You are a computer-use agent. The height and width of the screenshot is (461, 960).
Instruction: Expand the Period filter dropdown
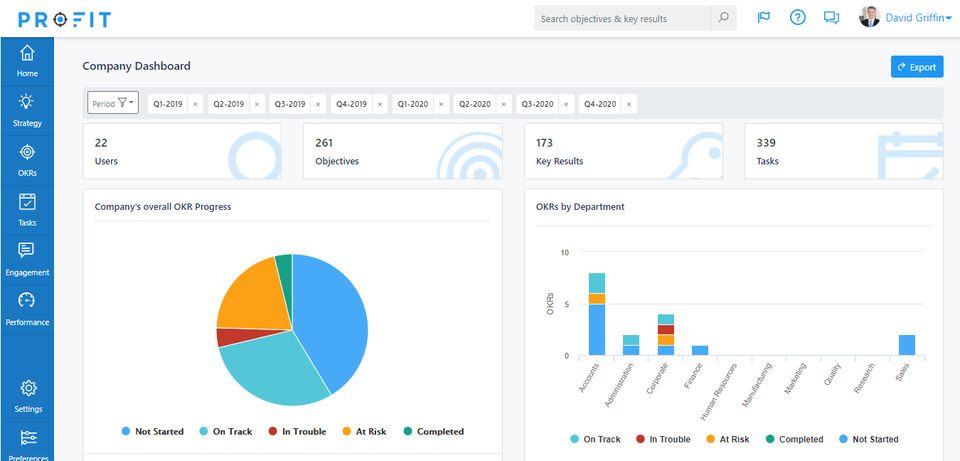click(x=113, y=103)
